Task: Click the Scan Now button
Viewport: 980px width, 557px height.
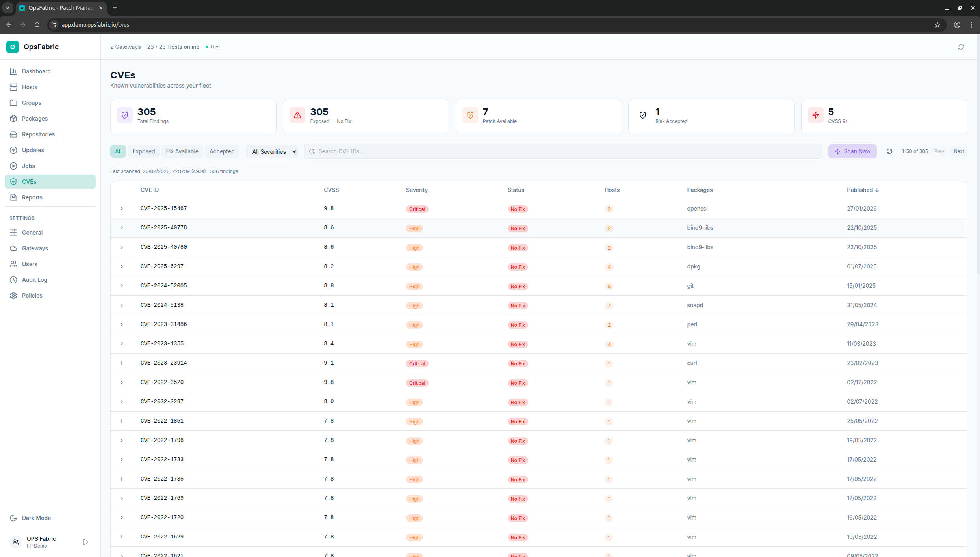Action: tap(852, 151)
